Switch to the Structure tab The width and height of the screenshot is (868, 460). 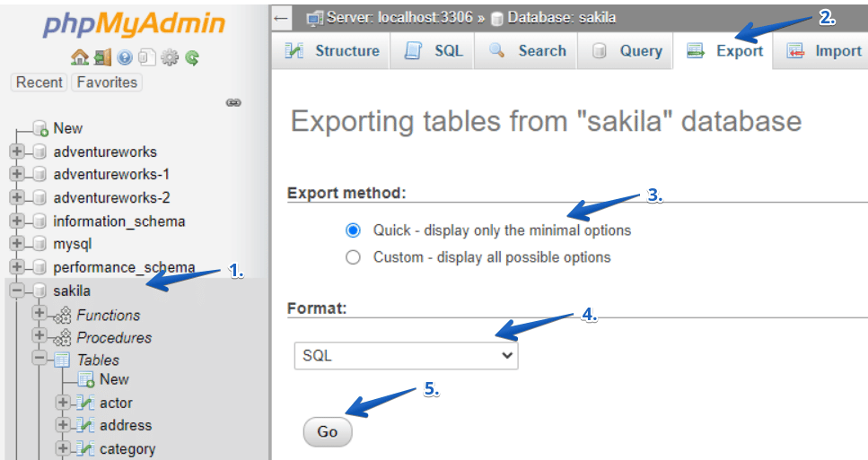[x=331, y=51]
